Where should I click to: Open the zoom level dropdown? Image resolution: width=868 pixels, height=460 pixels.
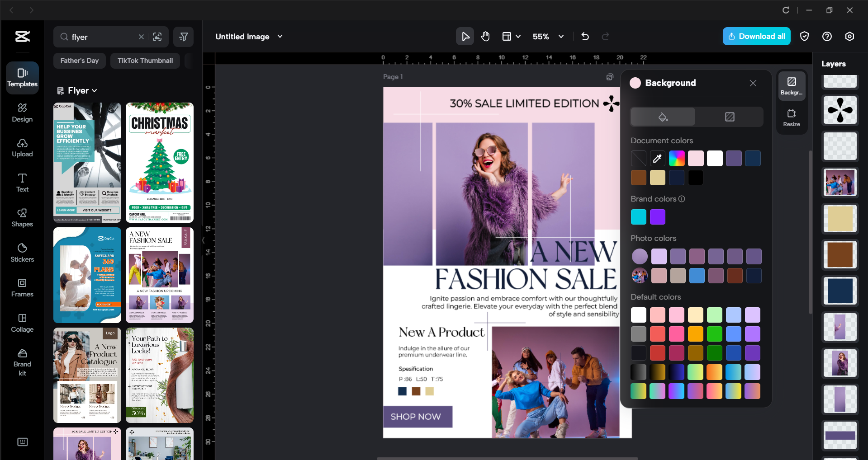pyautogui.click(x=561, y=37)
